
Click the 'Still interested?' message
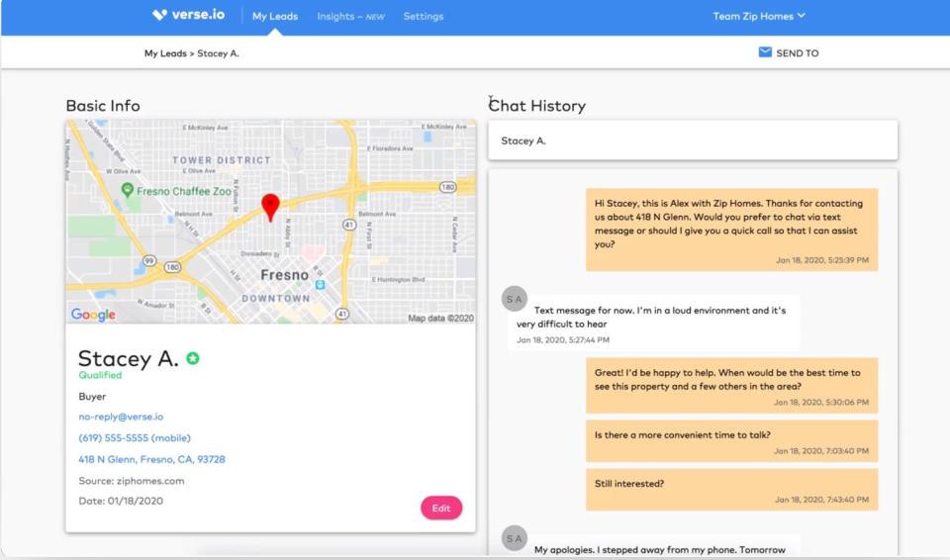point(731,490)
